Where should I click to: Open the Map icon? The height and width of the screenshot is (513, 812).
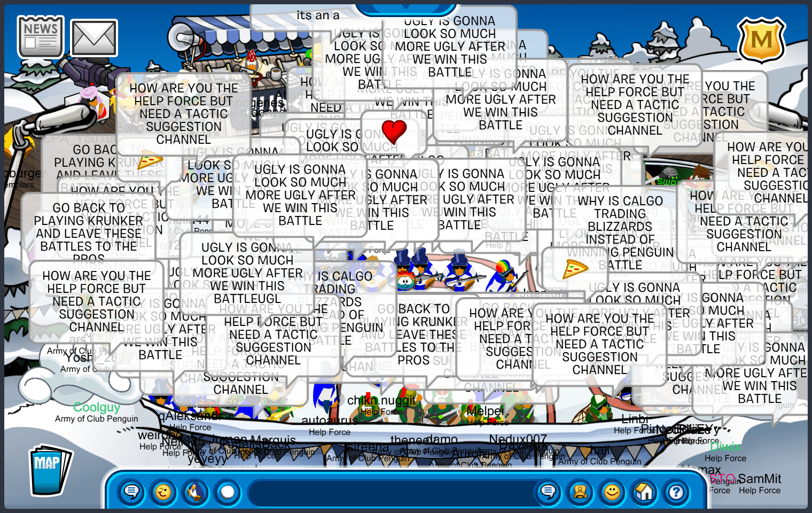[50, 471]
